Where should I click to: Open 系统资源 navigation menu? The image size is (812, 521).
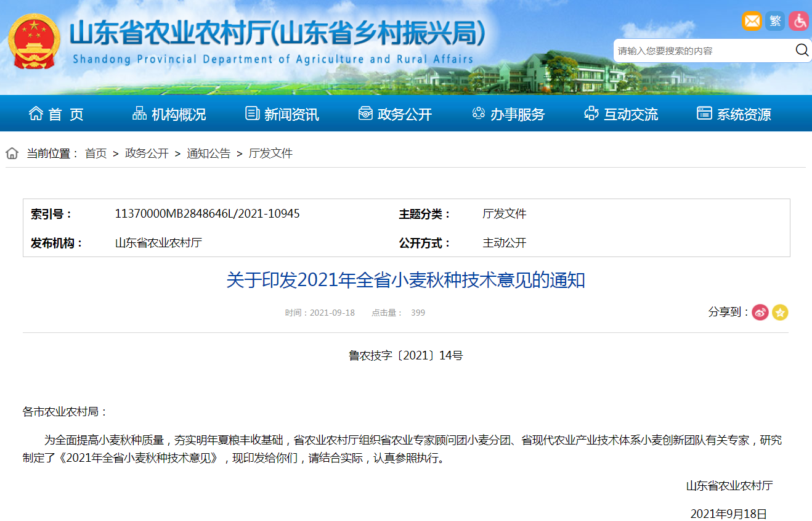[744, 115]
